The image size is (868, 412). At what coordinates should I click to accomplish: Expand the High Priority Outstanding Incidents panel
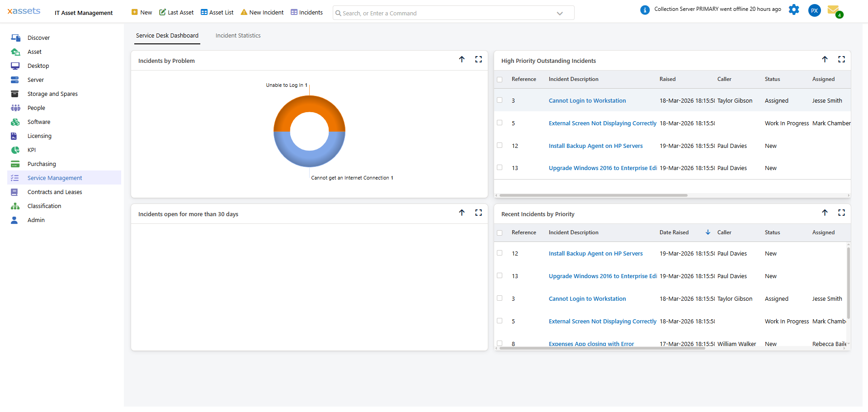click(x=842, y=59)
